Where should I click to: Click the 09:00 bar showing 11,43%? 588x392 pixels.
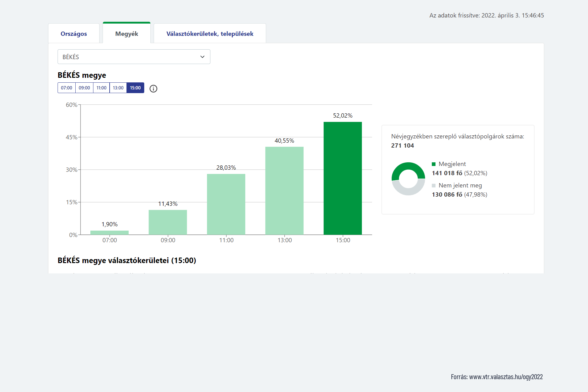pyautogui.click(x=168, y=222)
